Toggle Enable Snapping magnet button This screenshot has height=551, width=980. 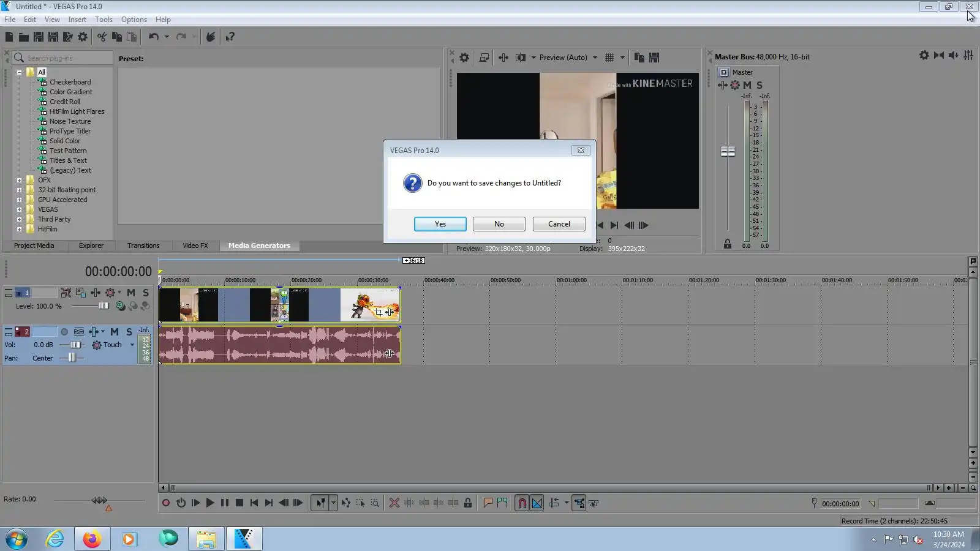point(522,503)
